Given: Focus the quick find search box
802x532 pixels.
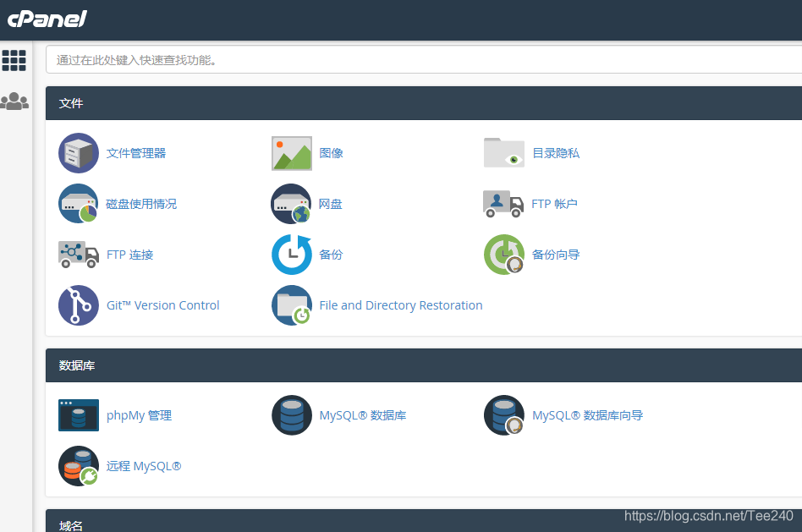Looking at the screenshot, I should tap(424, 60).
